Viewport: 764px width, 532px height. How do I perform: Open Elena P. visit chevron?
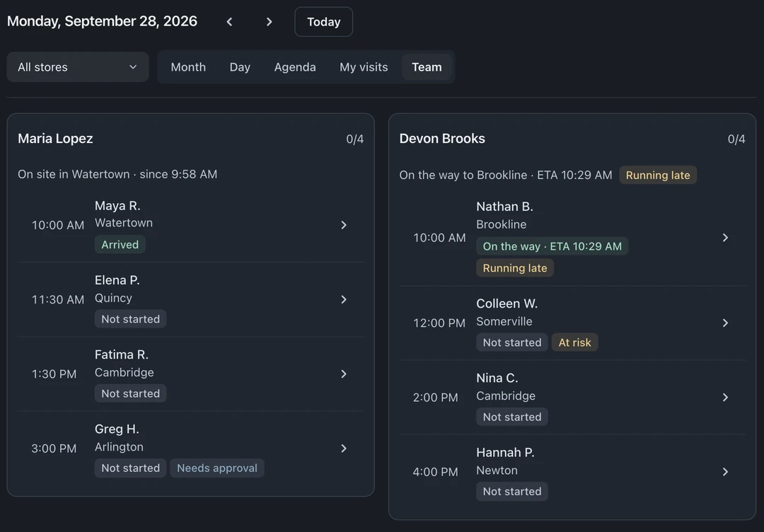[344, 300]
